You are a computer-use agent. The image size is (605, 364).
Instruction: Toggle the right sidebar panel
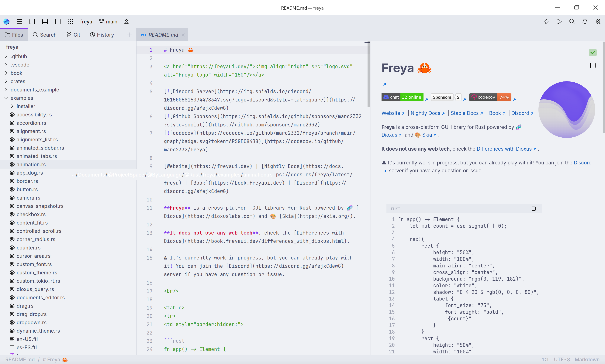[58, 22]
